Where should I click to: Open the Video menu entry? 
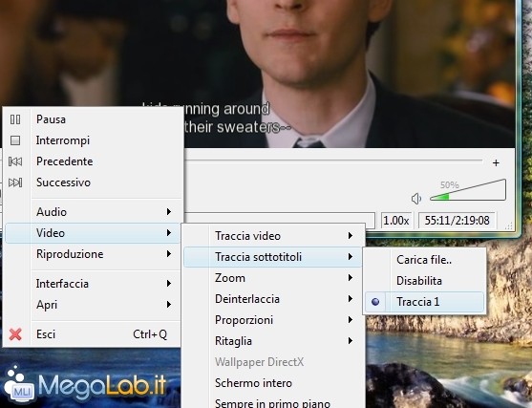[x=93, y=233]
